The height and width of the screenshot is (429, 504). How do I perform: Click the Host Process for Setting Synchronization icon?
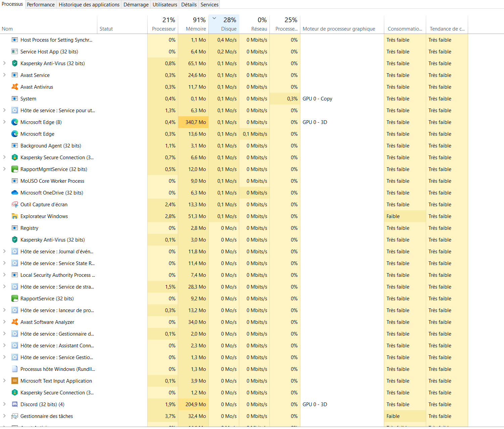[15, 40]
